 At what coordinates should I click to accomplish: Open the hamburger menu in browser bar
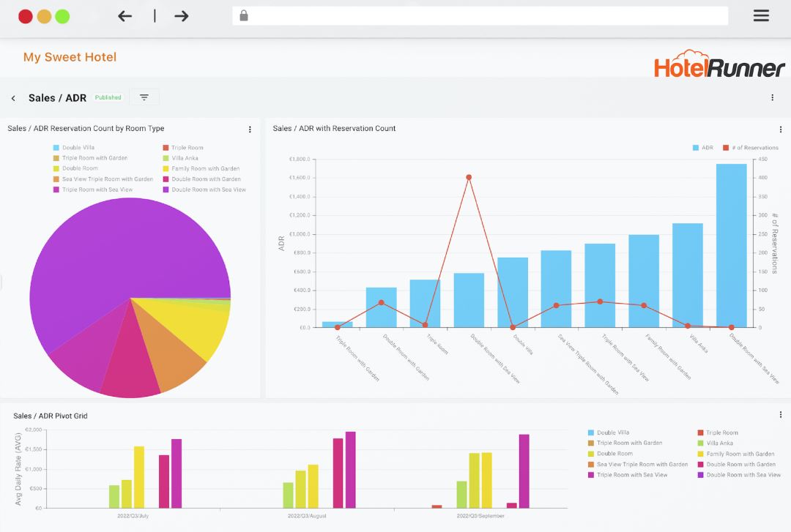761,16
